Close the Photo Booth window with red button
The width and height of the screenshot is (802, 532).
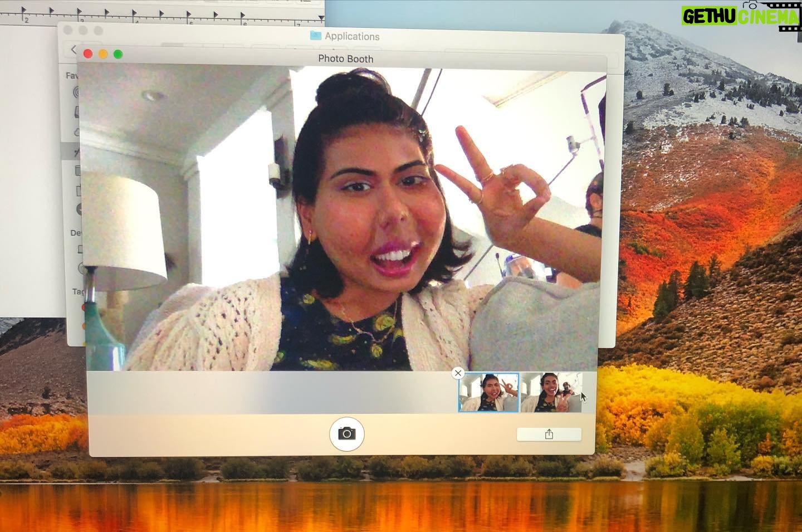[x=87, y=54]
